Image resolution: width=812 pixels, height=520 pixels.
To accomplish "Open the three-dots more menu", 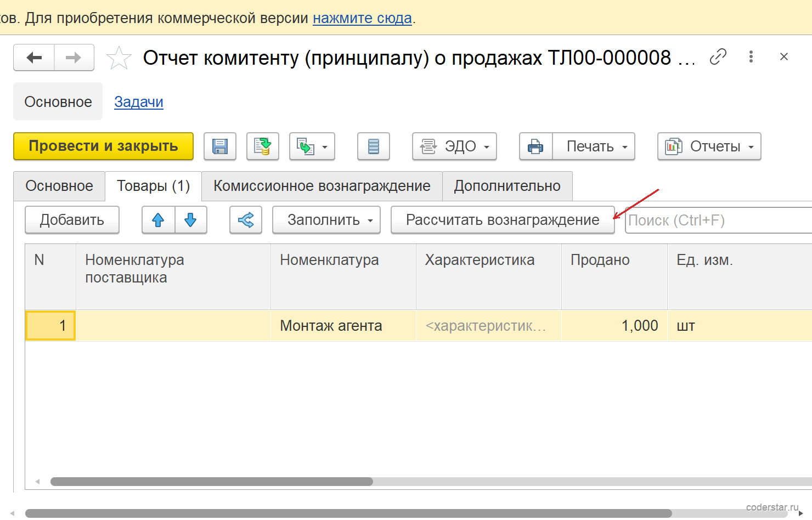I will (751, 56).
